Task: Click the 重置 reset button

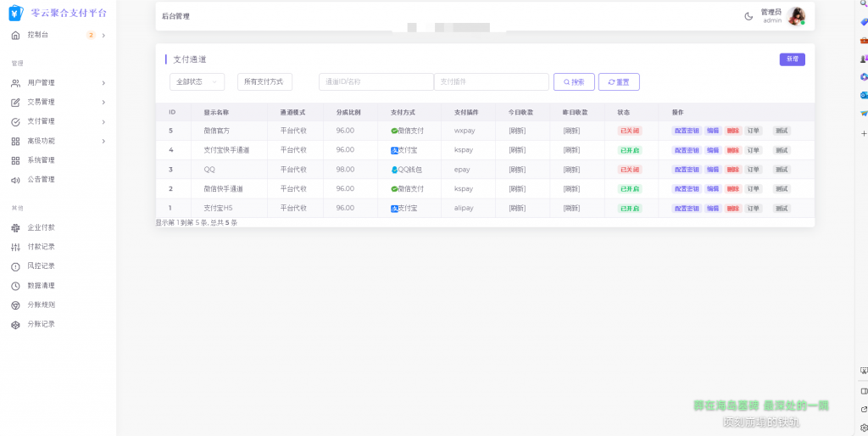Action: 619,81
